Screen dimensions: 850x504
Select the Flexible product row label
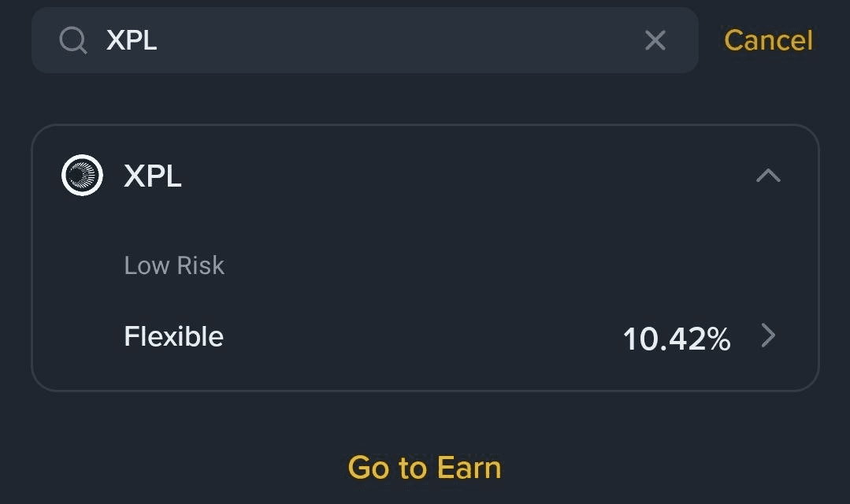[x=173, y=336]
